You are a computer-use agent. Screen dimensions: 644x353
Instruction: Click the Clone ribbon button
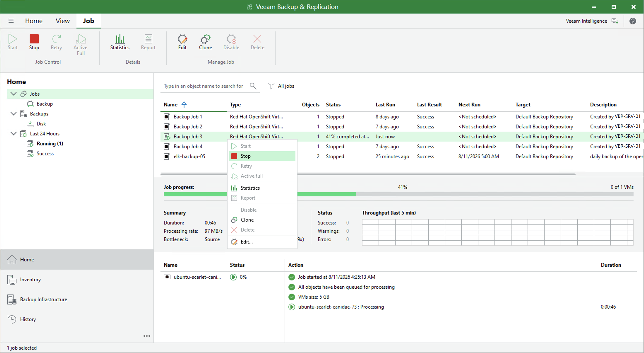(205, 42)
